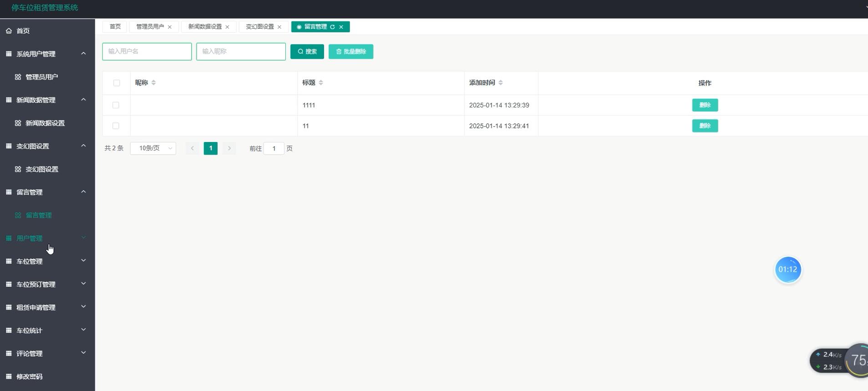Viewport: 868px width, 391px height.
Task: Click the grid icon beside 租赁申请管理
Action: [9, 307]
